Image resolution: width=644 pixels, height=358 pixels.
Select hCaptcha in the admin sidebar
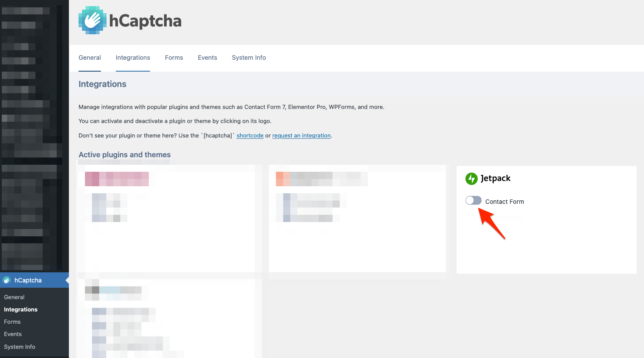tap(34, 280)
